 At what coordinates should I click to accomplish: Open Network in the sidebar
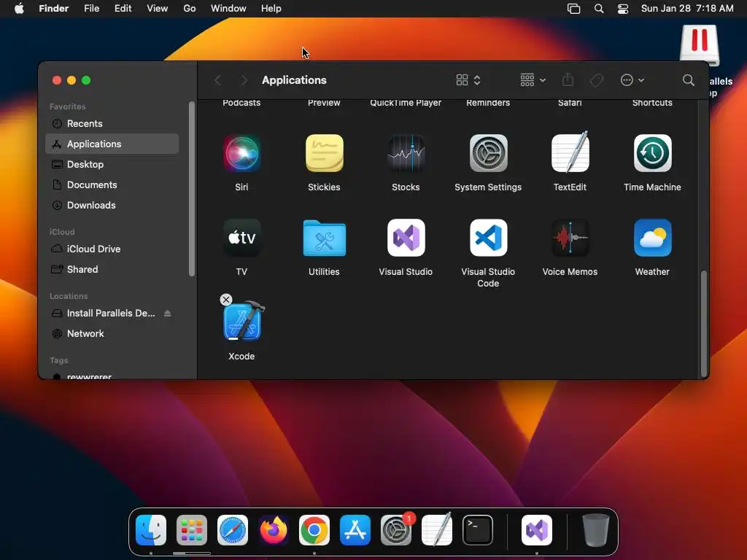(112, 333)
